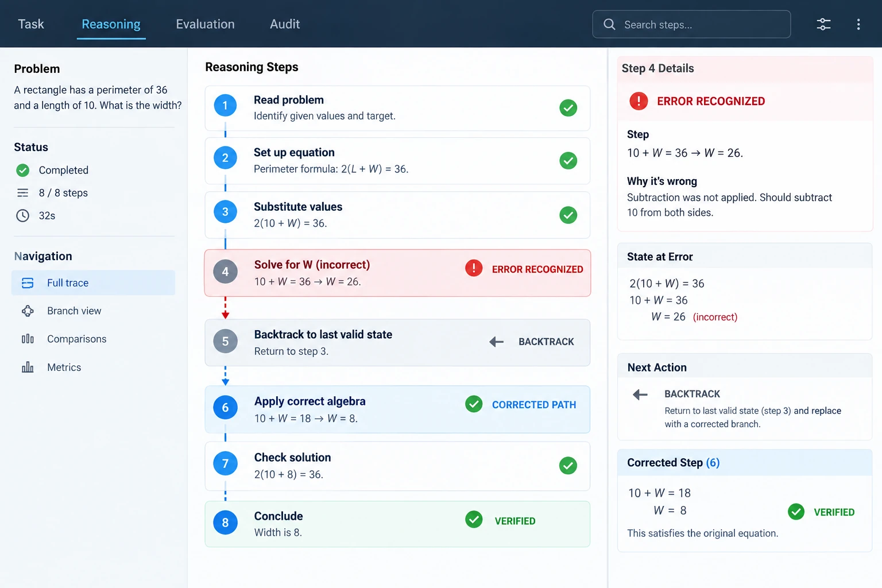Image resolution: width=882 pixels, height=588 pixels.
Task: Expand step 8 Conclude card
Action: (x=397, y=524)
